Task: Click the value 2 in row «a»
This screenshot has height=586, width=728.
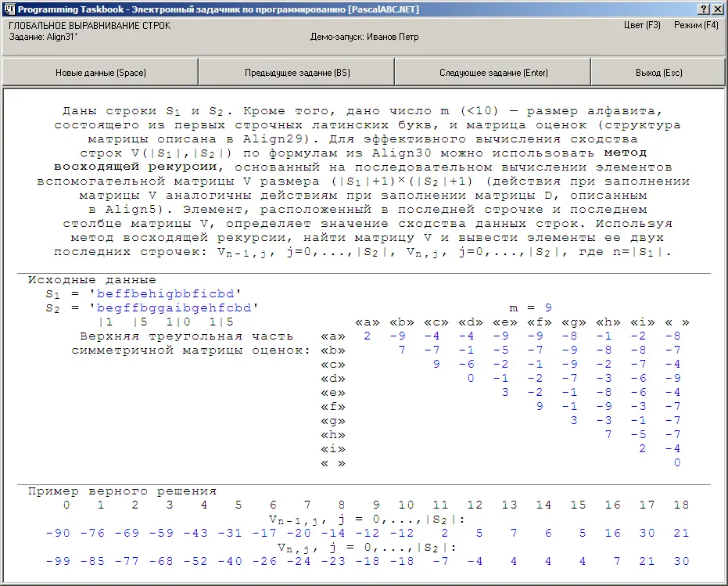Action: click(x=368, y=336)
